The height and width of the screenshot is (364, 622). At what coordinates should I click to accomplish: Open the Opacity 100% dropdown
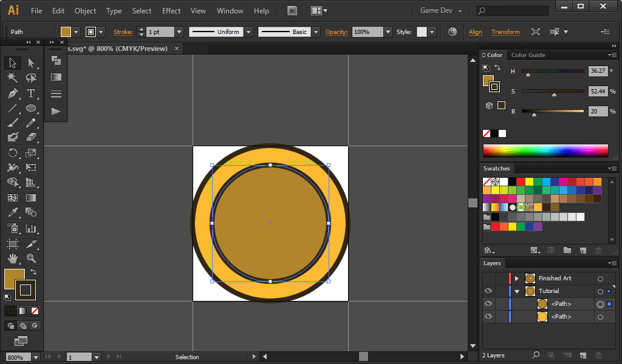tap(388, 32)
